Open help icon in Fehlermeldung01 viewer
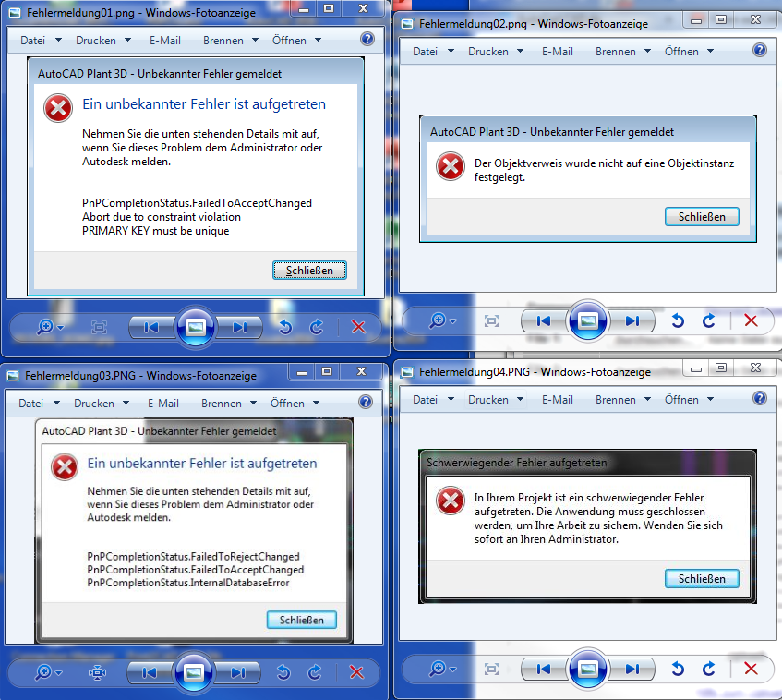The image size is (782, 700). coord(367,39)
